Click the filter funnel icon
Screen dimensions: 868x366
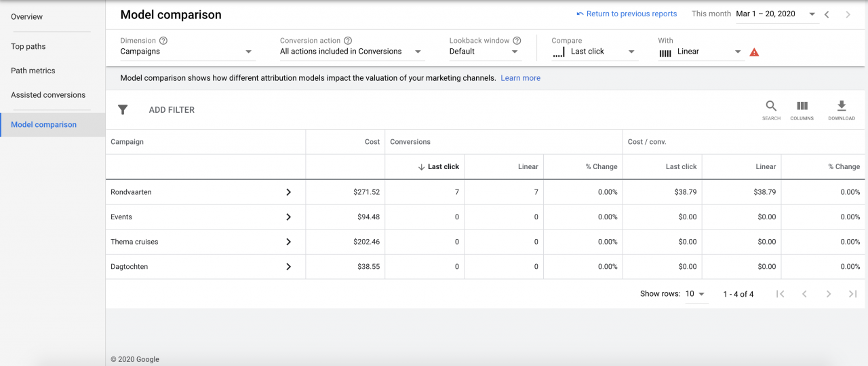123,110
